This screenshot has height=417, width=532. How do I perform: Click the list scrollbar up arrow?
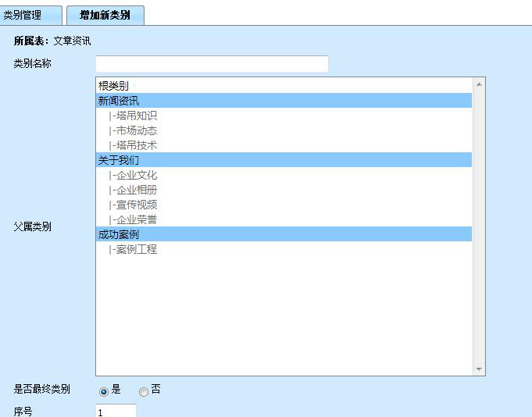coord(479,83)
